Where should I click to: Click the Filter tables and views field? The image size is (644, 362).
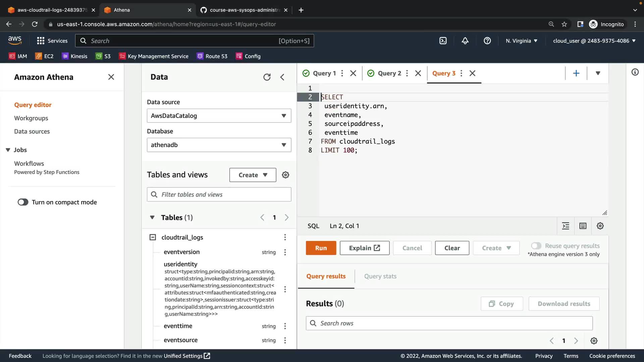tap(219, 194)
